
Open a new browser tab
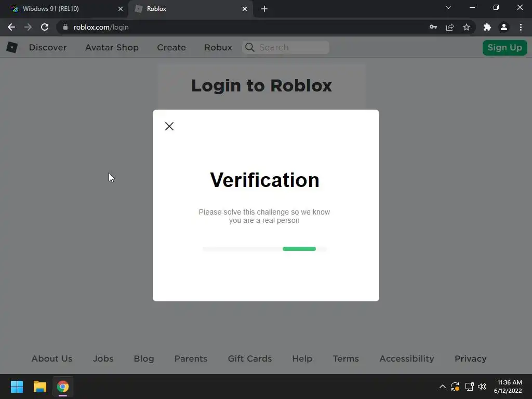click(264, 9)
